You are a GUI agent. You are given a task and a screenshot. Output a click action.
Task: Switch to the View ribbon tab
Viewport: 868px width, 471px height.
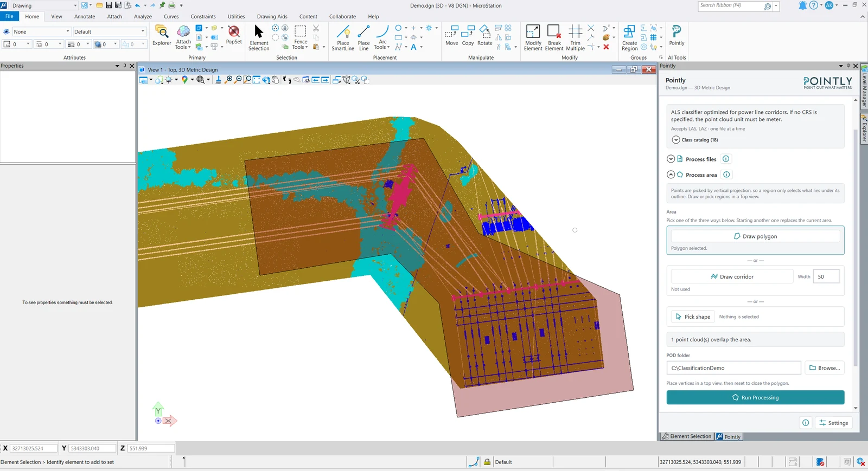tap(56, 16)
